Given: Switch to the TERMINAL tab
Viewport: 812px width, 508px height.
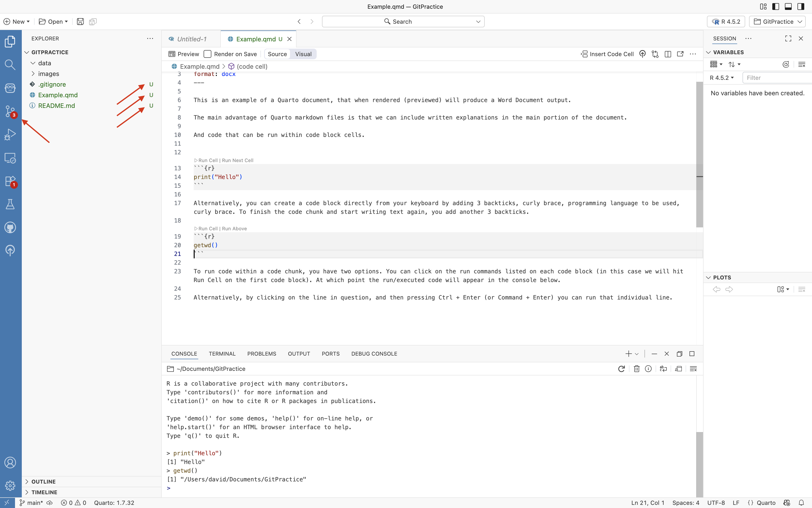Looking at the screenshot, I should coord(222,354).
